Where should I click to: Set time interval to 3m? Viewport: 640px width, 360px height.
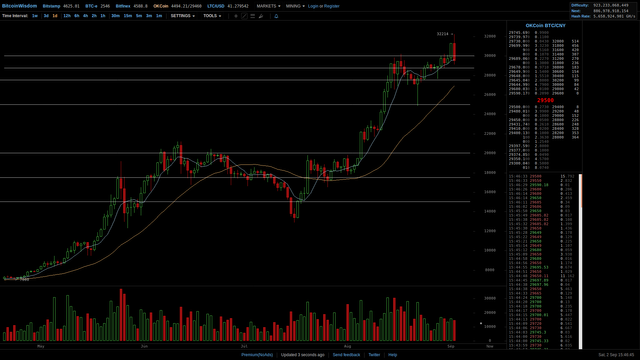click(149, 16)
